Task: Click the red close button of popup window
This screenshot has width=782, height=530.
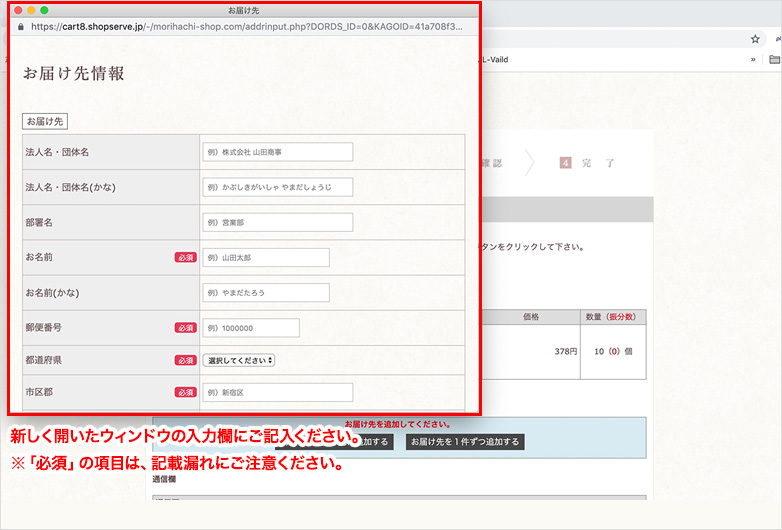Action: pos(18,10)
